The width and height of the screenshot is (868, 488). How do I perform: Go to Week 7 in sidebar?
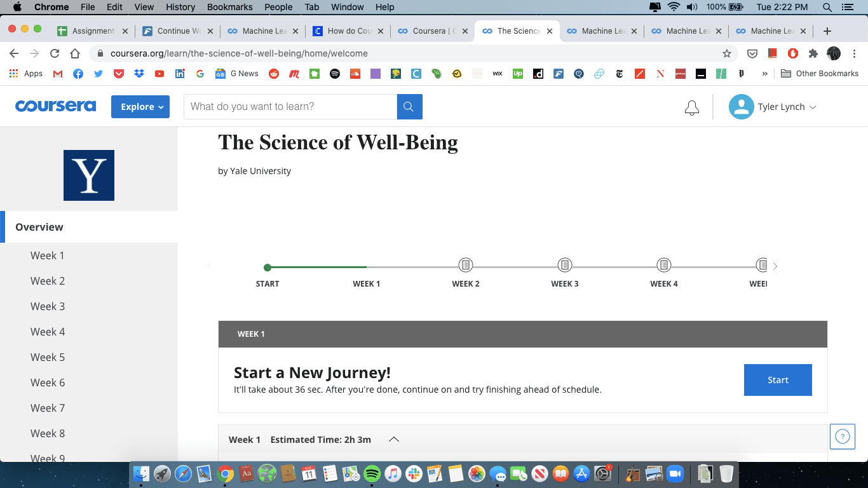coord(48,408)
